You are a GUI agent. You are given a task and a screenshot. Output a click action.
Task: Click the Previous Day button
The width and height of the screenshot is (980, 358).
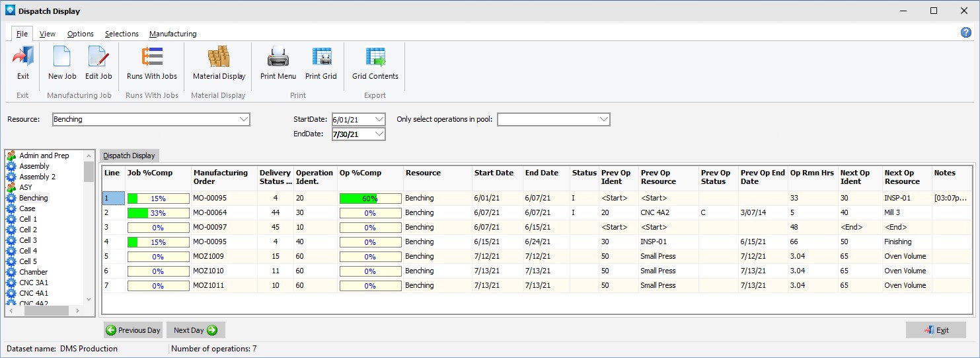pos(133,330)
